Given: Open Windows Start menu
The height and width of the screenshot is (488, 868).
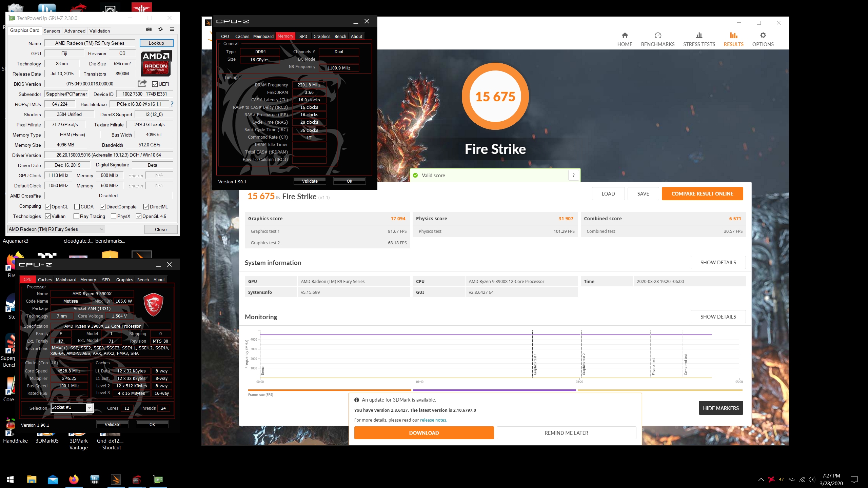Looking at the screenshot, I should click(x=10, y=480).
